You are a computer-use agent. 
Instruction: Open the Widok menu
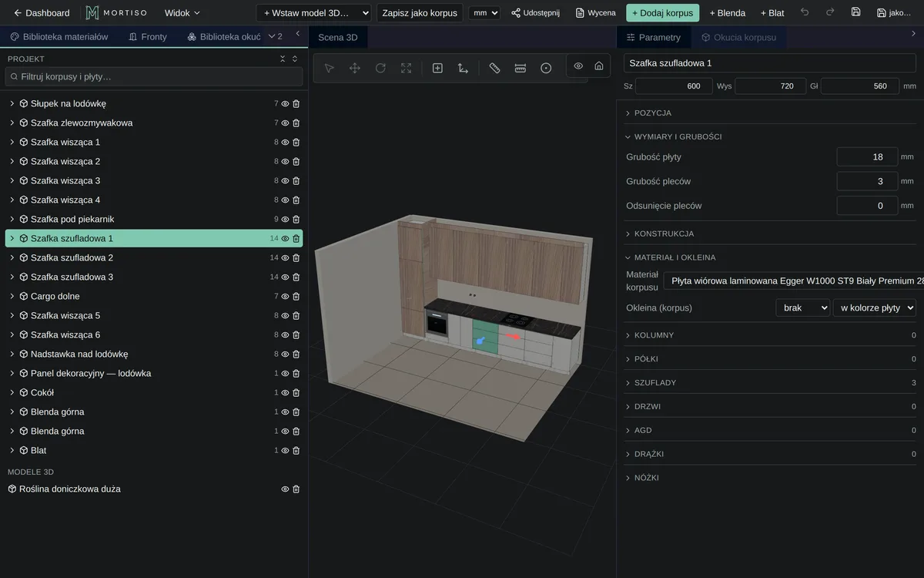point(182,12)
